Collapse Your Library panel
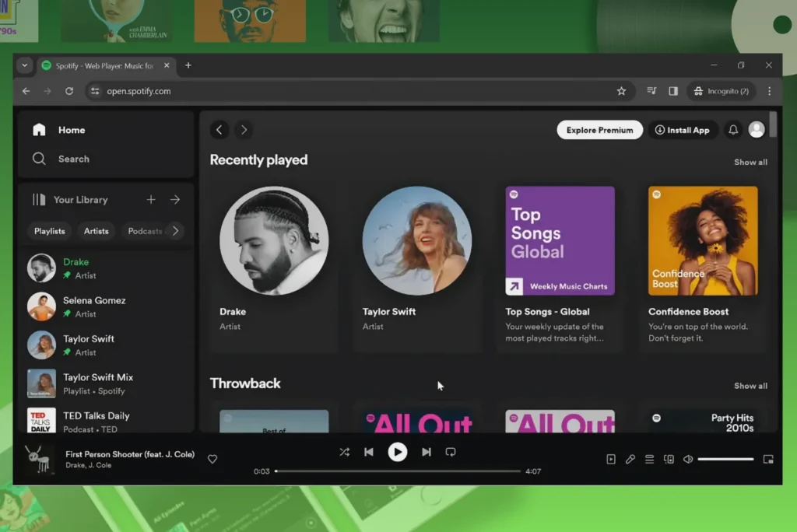 69,200
